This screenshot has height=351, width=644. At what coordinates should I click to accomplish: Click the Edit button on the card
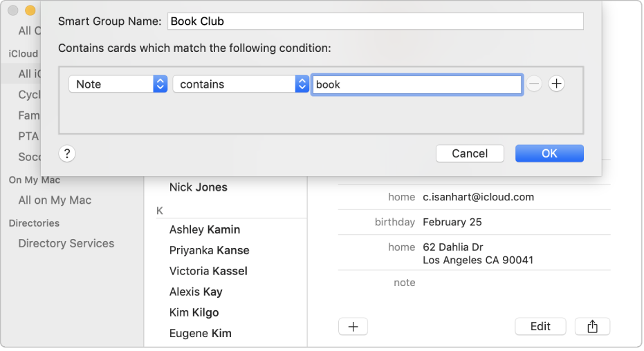[540, 326]
